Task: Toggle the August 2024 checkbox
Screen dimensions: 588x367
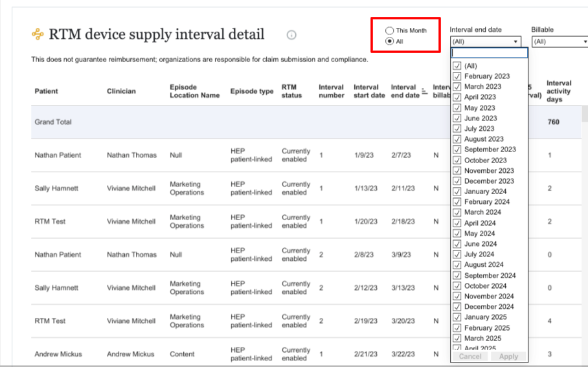Action: [457, 265]
